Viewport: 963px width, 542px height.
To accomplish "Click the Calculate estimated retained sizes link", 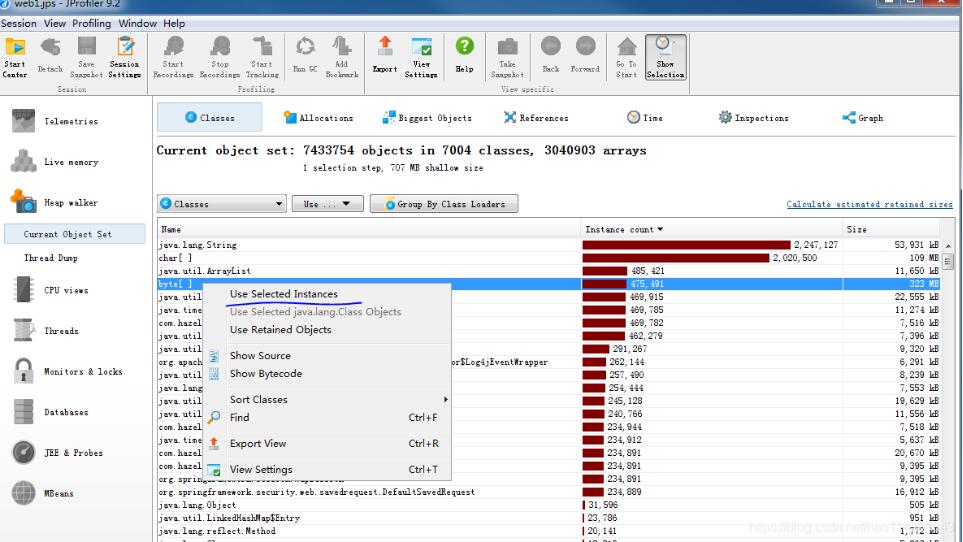I will pyautogui.click(x=869, y=204).
